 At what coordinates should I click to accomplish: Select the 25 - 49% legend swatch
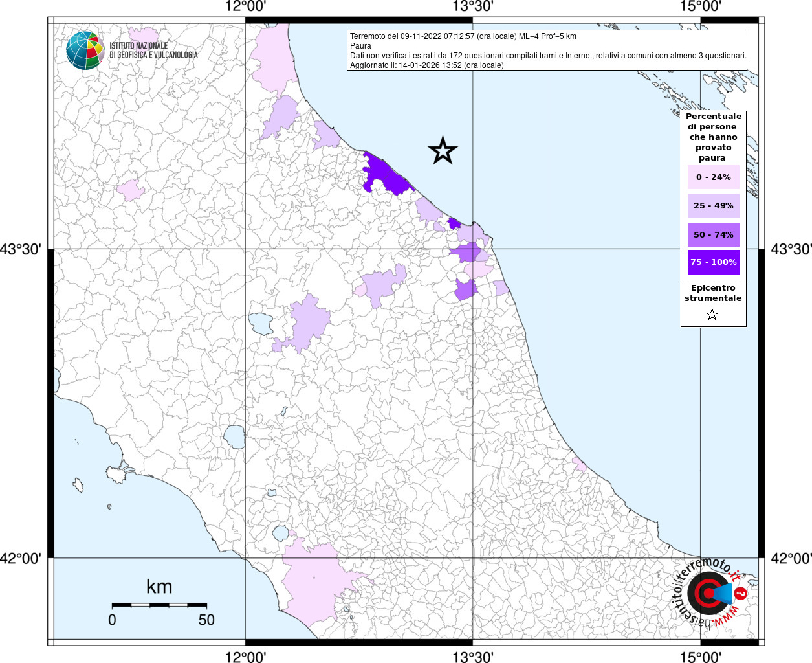714,205
